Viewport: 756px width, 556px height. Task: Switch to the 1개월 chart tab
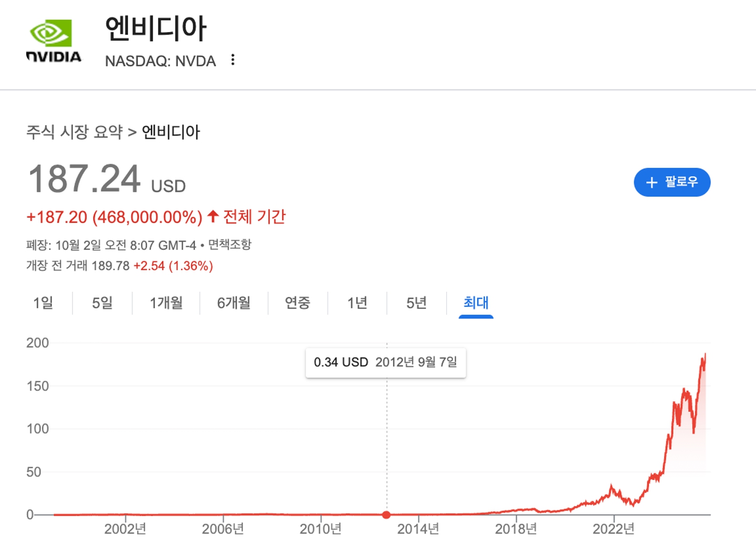click(x=166, y=303)
